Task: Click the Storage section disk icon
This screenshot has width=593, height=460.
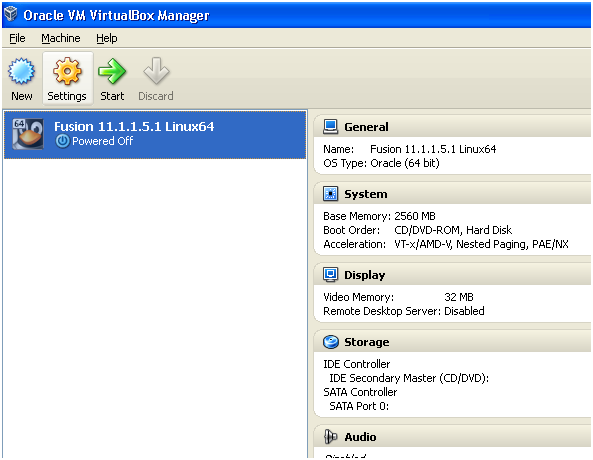Action: [331, 342]
